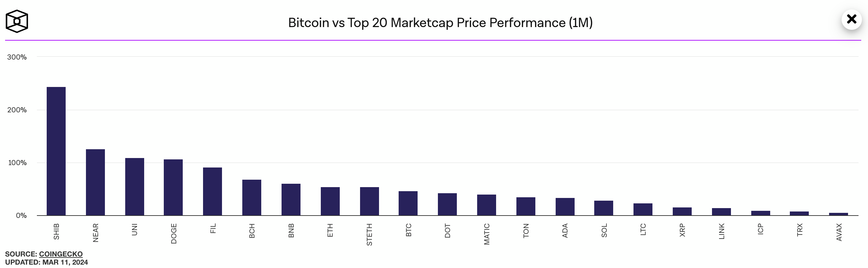
Task: Click the FIL performance bar
Action: (x=213, y=192)
